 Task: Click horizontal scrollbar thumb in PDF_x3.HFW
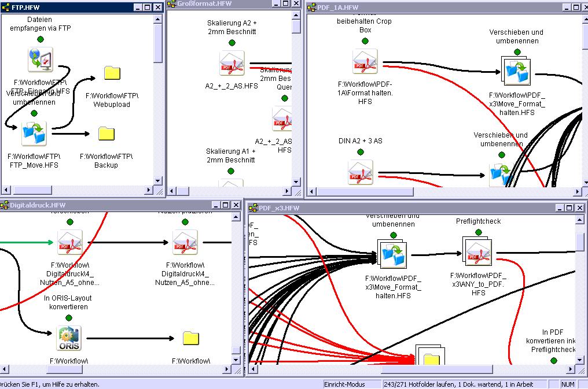click(437, 369)
